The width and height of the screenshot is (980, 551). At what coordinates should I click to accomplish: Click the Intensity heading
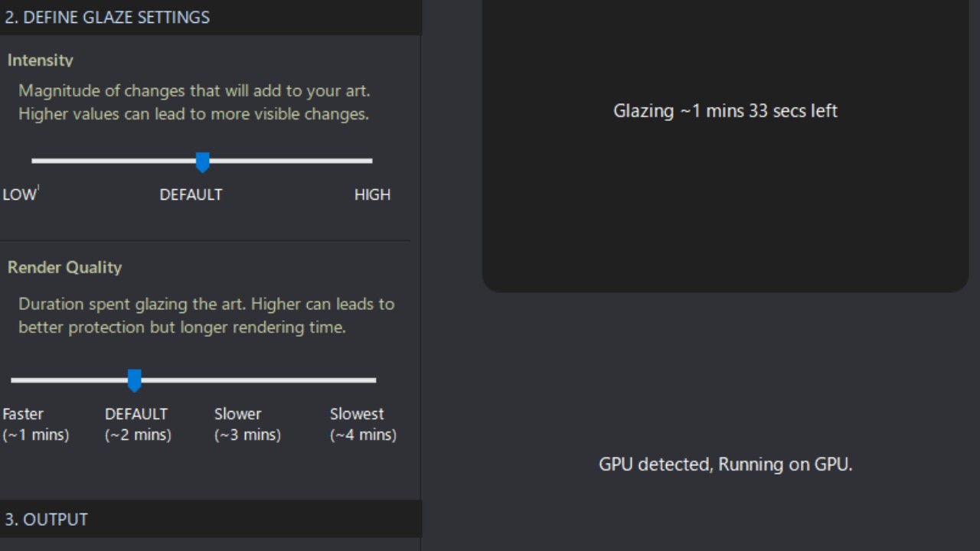[41, 60]
